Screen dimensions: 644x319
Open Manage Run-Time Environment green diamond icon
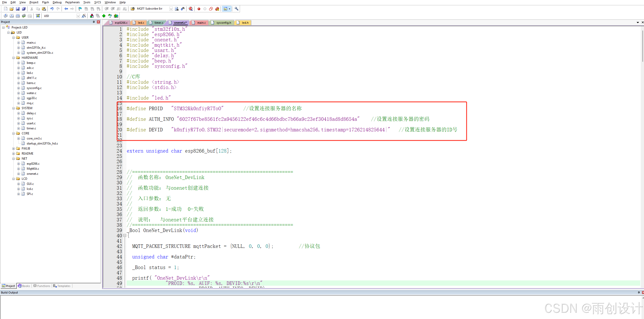pos(104,16)
